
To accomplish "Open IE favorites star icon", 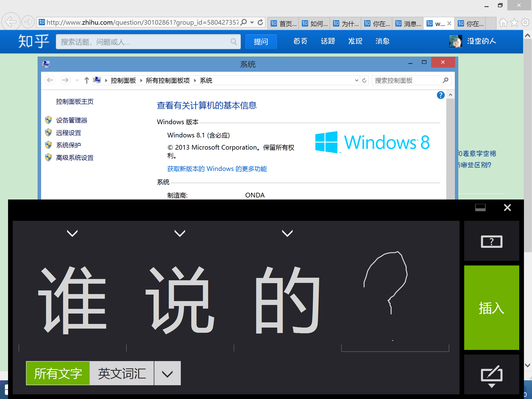I will tap(514, 23).
